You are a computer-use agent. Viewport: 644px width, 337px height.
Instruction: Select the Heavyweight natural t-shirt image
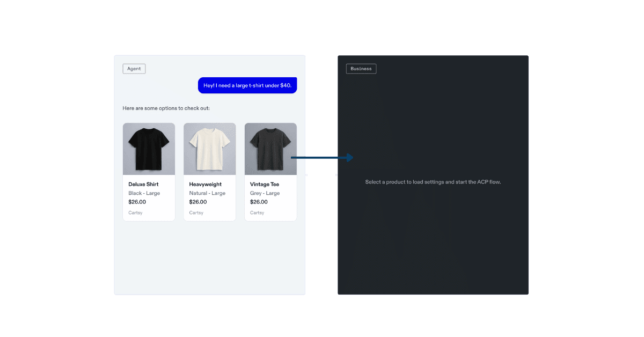click(x=209, y=149)
